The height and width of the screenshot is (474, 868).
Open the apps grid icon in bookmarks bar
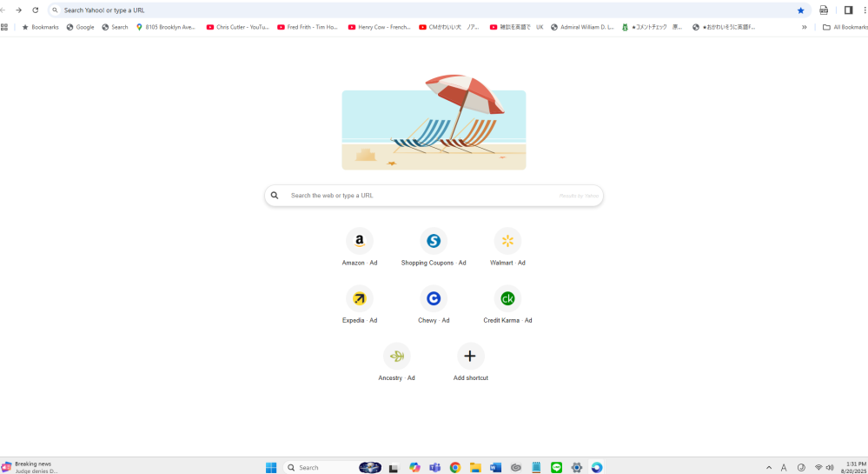pyautogui.click(x=4, y=27)
